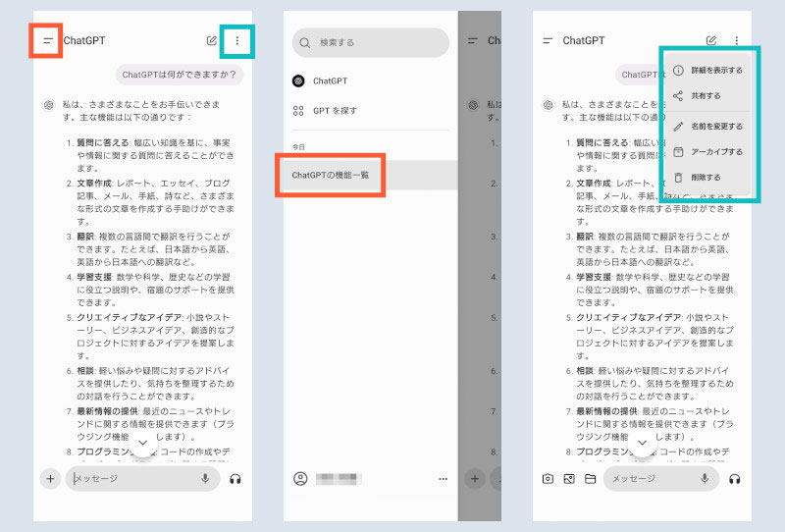The height and width of the screenshot is (532, 785).
Task: Choose 削除する from the popup menu
Action: tap(706, 178)
